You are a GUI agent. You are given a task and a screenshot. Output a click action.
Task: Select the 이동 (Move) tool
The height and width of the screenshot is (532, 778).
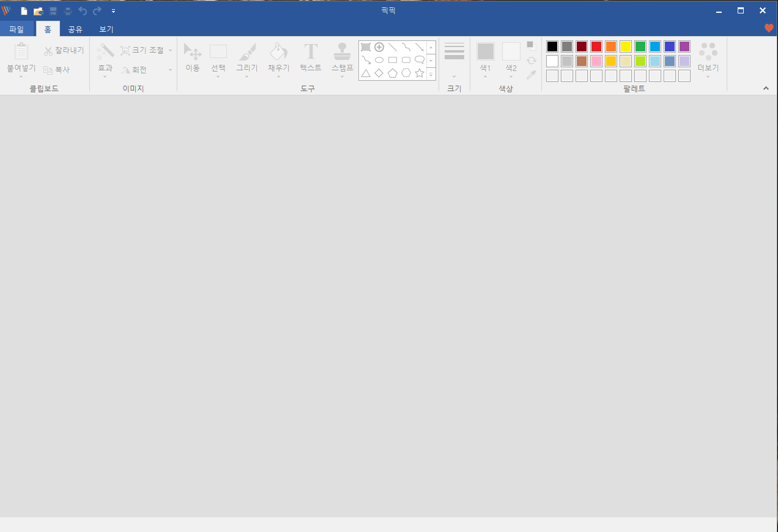pos(193,58)
